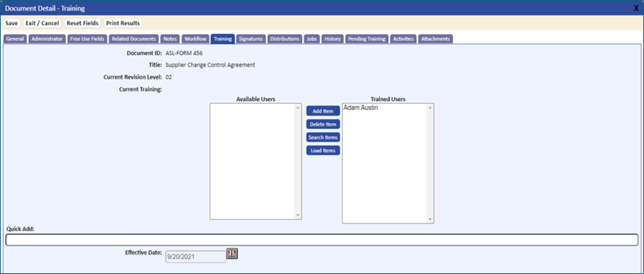Viewport: 644px width, 274px height.
Task: Click the Save button
Action: coord(11,23)
